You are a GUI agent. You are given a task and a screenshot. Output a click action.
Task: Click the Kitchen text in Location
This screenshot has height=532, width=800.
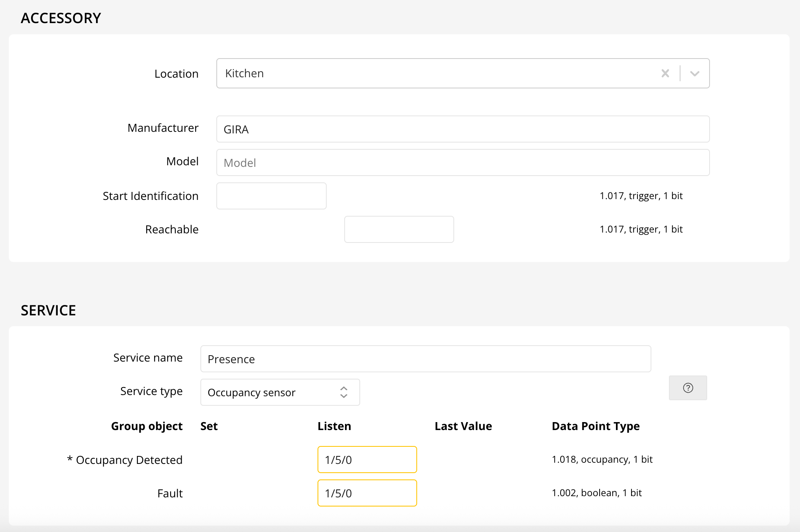click(x=244, y=73)
